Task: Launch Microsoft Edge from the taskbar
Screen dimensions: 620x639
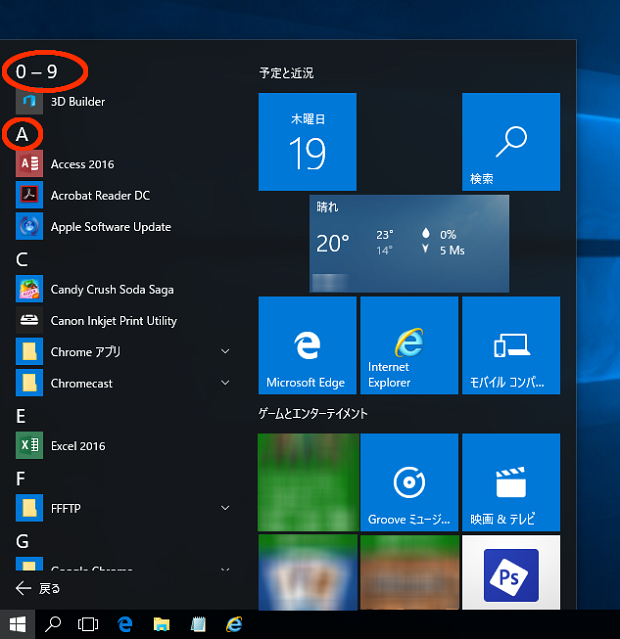Action: pyautogui.click(x=125, y=624)
